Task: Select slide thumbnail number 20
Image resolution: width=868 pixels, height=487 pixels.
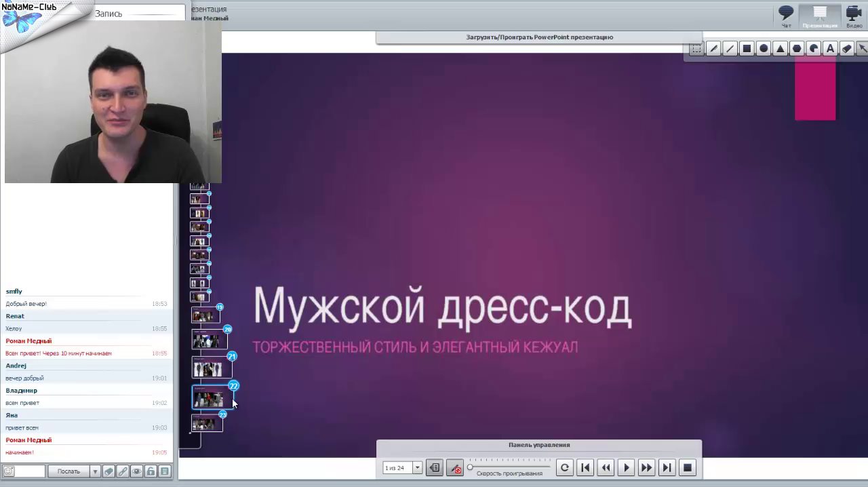Action: click(209, 340)
